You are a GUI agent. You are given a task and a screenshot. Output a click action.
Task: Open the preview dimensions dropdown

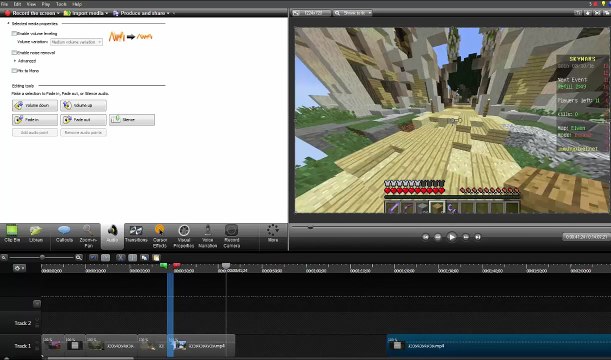pyautogui.click(x=311, y=13)
